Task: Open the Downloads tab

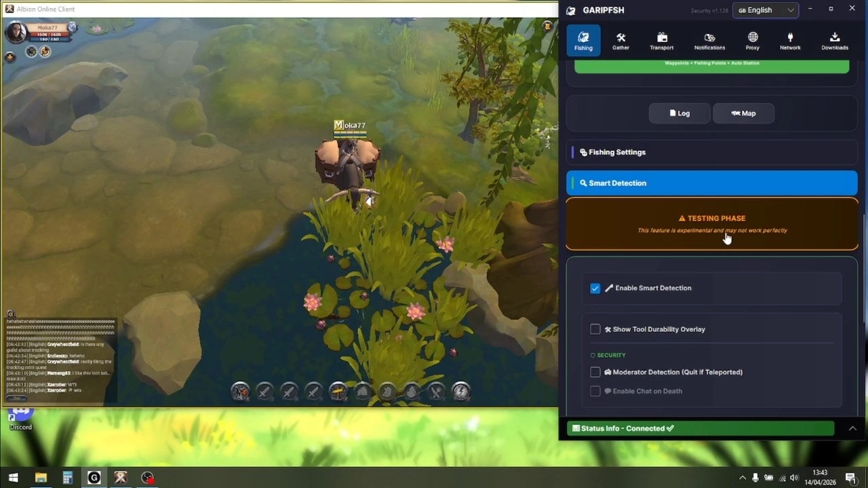Action: point(835,41)
